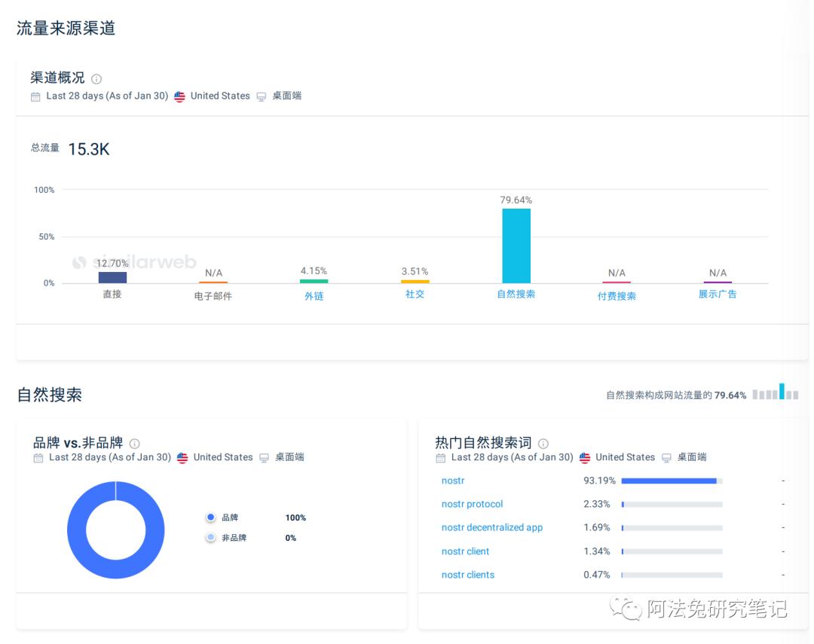Click the 'nostr decentralized app' keyword
This screenshot has height=644, width=814.
click(x=491, y=527)
